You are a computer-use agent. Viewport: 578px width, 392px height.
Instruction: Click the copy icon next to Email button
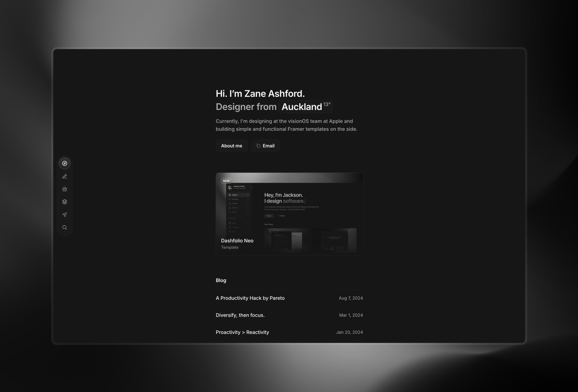click(258, 146)
